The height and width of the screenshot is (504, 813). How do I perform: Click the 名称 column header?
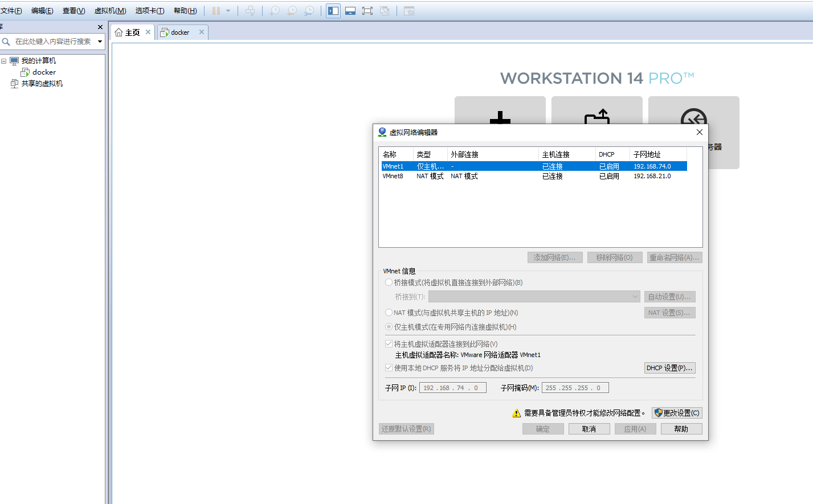pyautogui.click(x=396, y=154)
